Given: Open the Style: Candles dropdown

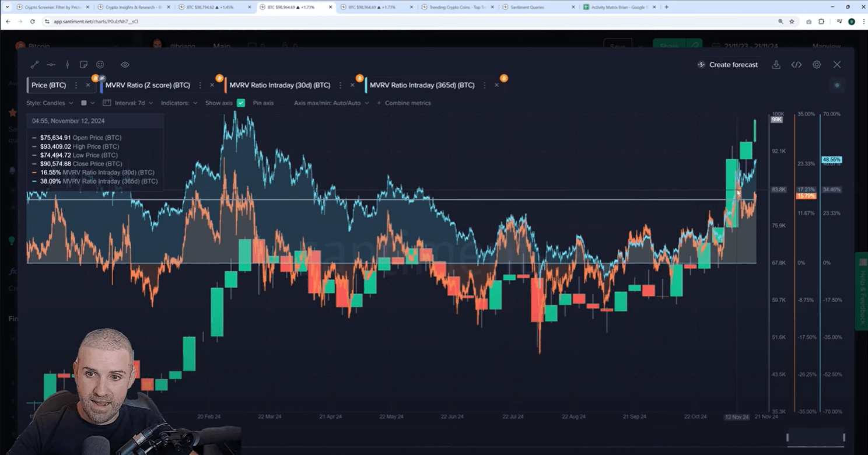Looking at the screenshot, I should pos(50,103).
